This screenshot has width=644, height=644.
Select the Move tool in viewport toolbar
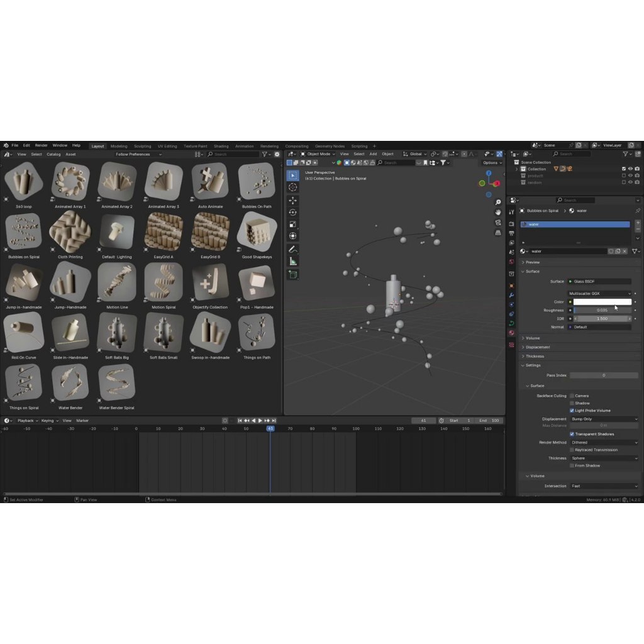click(x=293, y=201)
